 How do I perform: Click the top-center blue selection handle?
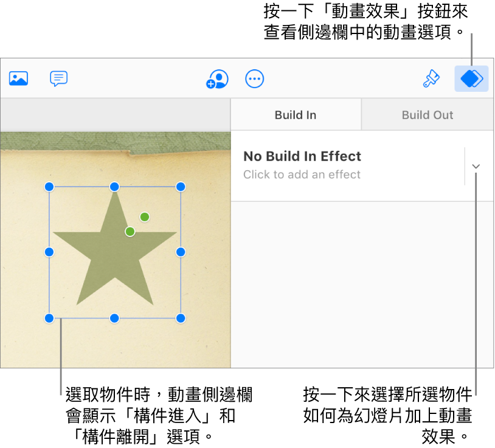tap(114, 187)
